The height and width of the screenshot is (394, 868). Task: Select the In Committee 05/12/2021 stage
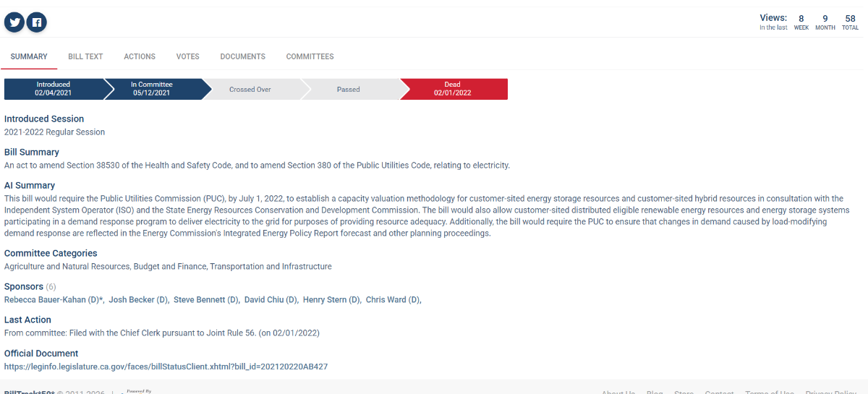point(152,89)
